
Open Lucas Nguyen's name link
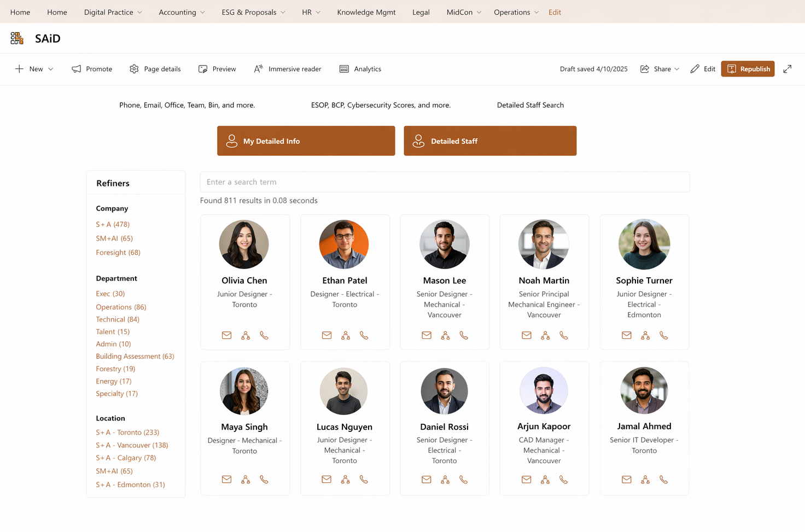pos(345,427)
